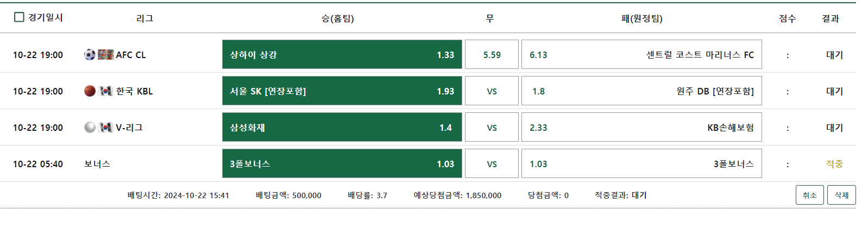Choose 원주 DB [연장포함] at 1.8
Image resolution: width=868 pixels, height=241 pixels.
point(641,91)
